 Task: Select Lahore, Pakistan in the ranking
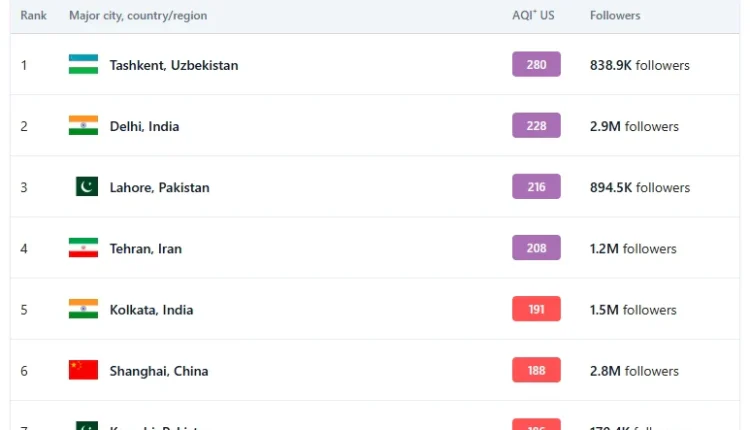(x=159, y=187)
